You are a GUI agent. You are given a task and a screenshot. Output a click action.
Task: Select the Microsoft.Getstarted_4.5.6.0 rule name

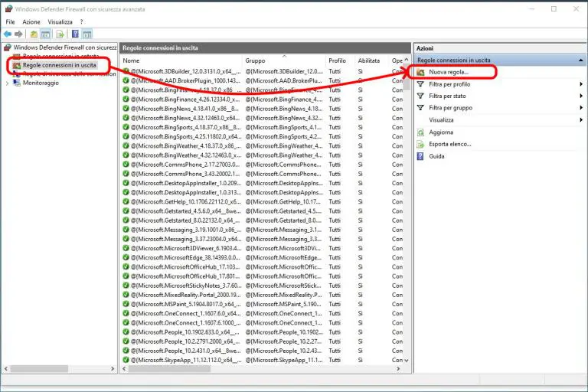tap(185, 211)
